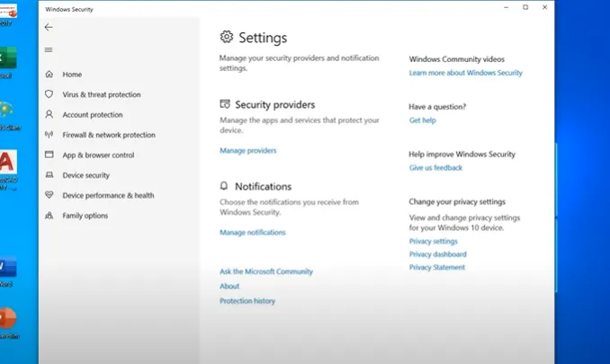Go to Firewall & network protection

pos(109,135)
